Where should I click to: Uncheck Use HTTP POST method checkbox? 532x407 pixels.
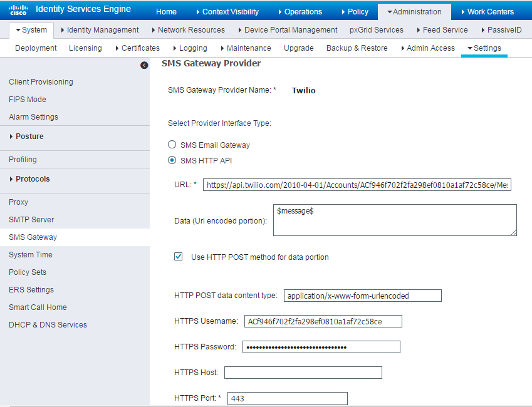178,257
